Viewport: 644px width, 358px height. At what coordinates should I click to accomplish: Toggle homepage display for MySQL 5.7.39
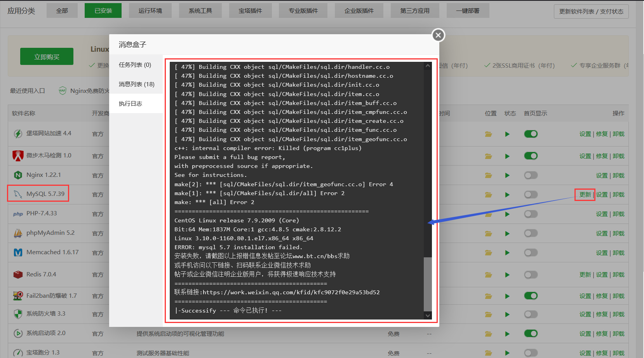coord(531,194)
